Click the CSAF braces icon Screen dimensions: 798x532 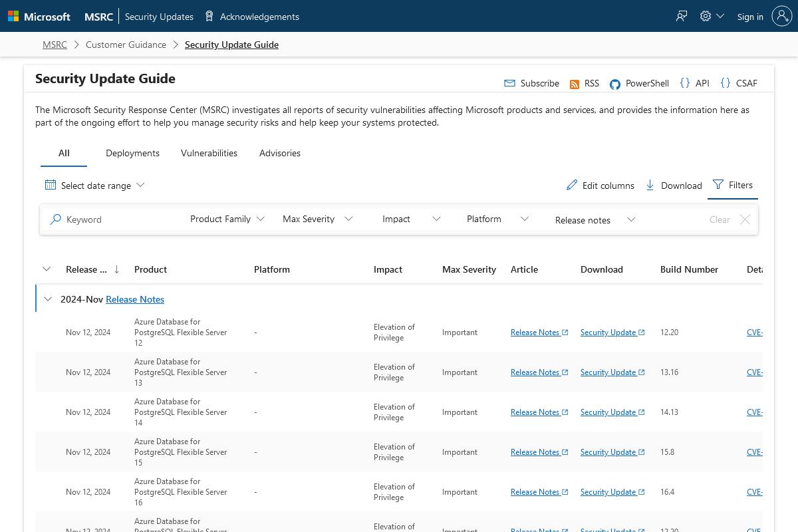(x=726, y=83)
